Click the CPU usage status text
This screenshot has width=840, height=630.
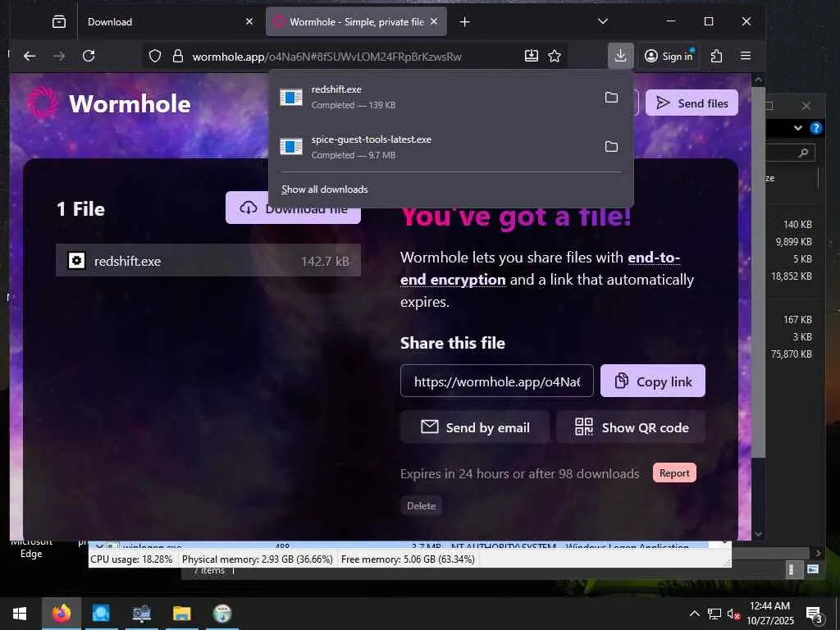(x=131, y=559)
